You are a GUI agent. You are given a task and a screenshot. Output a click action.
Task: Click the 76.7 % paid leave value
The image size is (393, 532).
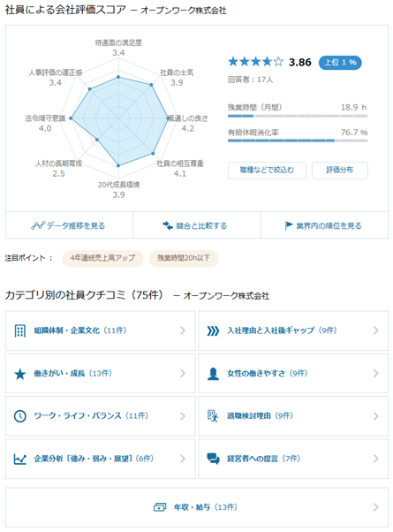click(354, 133)
